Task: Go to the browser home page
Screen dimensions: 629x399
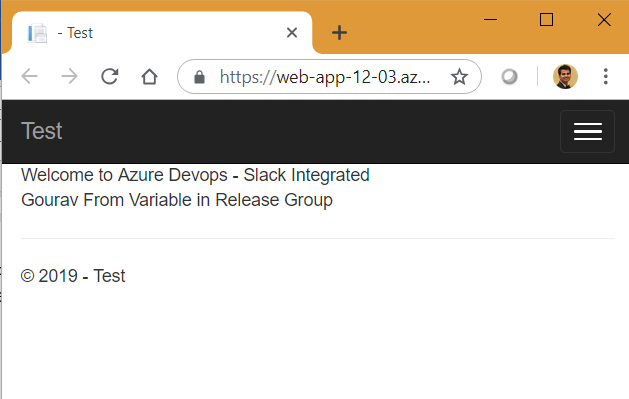Action: (x=149, y=76)
